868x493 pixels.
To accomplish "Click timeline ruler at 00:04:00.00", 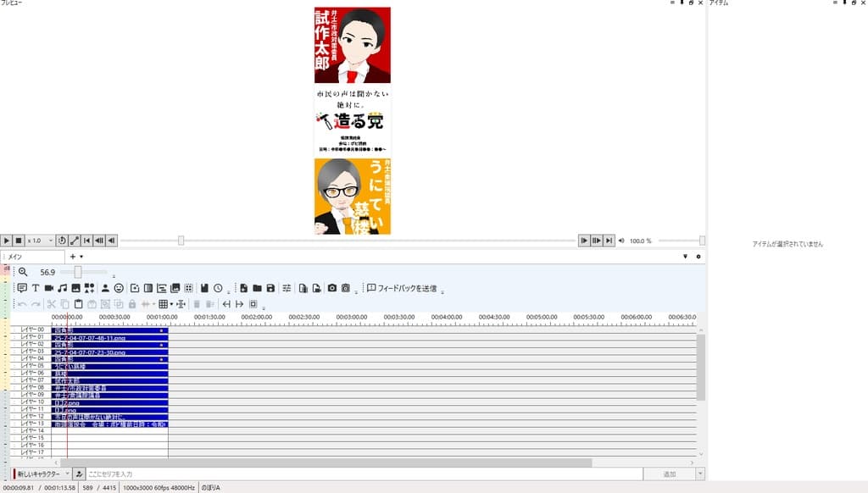I will click(x=447, y=318).
